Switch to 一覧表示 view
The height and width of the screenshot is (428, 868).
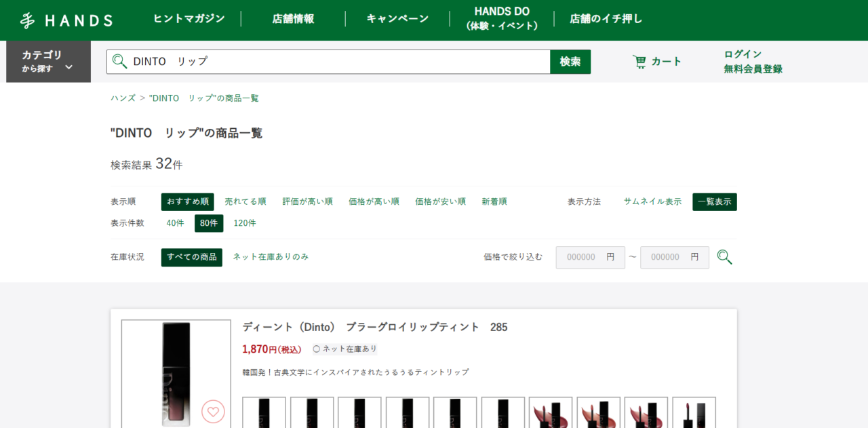pyautogui.click(x=715, y=202)
